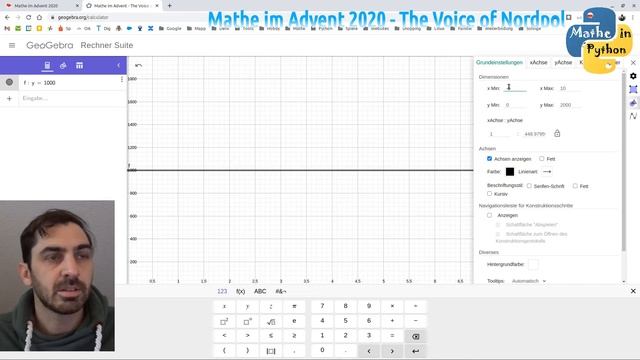Tap the cursor left arrow key
The image size is (640, 360).
(369, 351)
